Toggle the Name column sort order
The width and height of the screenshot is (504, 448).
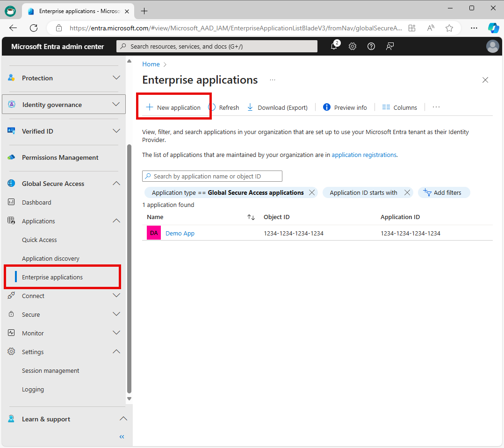pos(251,217)
